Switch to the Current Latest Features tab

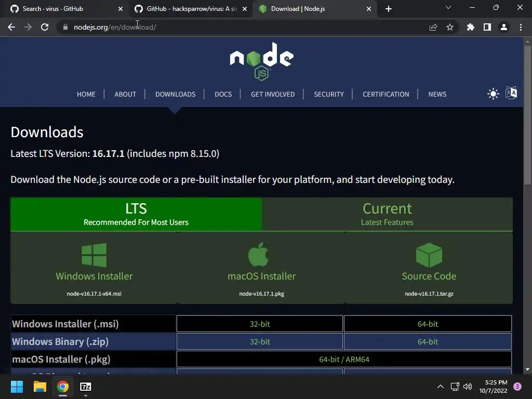coord(387,214)
